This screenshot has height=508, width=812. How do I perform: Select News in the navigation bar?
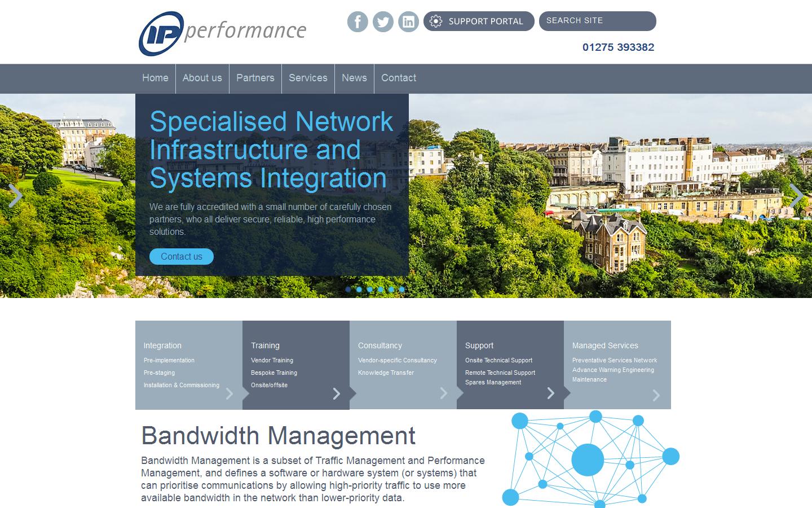[354, 78]
